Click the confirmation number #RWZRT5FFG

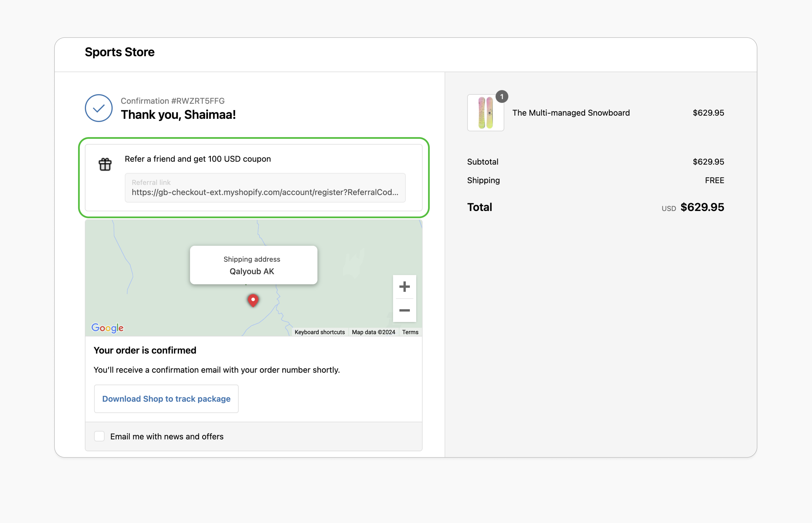172,101
